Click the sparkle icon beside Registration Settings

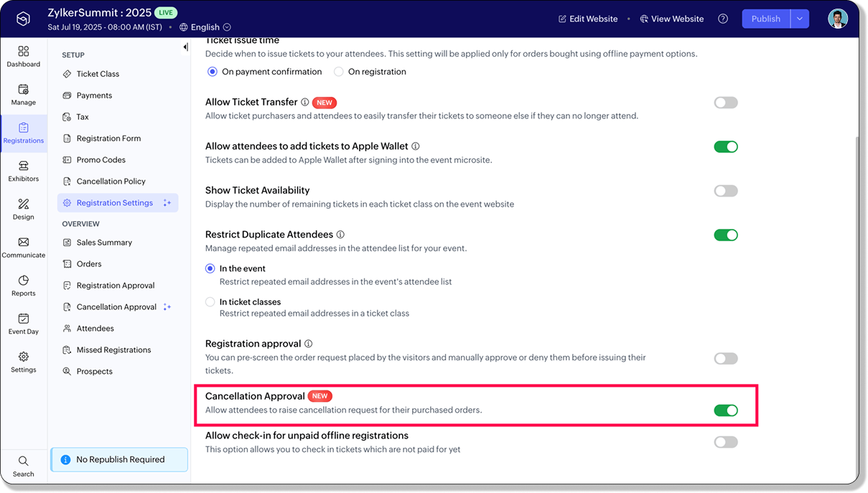167,203
